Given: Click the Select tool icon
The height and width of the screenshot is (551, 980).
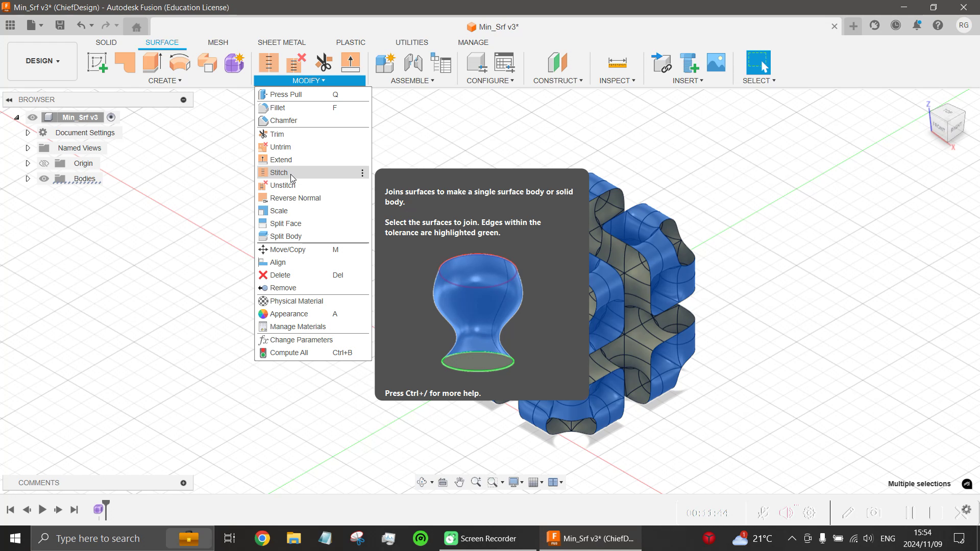Looking at the screenshot, I should 758,62.
